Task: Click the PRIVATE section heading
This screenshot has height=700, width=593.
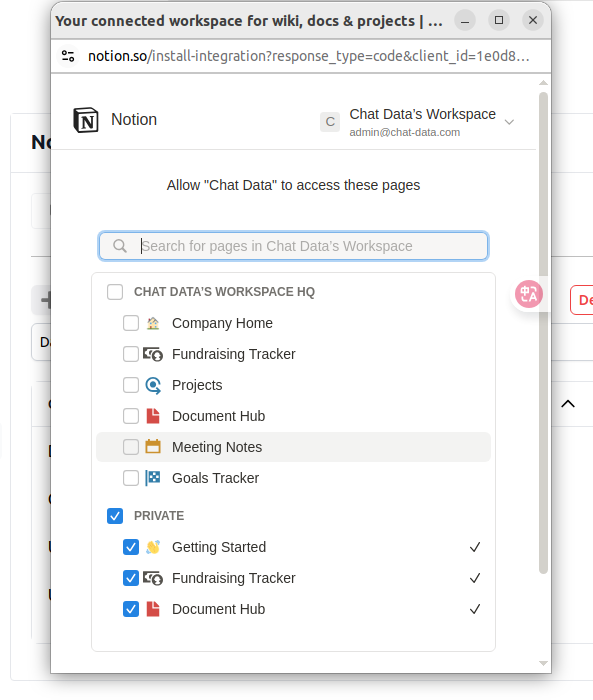Action: (159, 516)
